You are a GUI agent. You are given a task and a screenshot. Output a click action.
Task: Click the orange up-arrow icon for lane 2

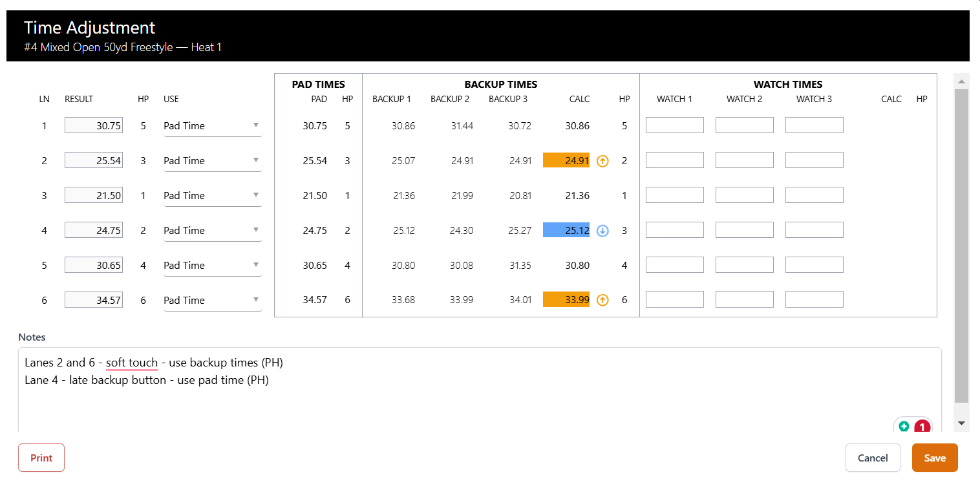coord(602,161)
